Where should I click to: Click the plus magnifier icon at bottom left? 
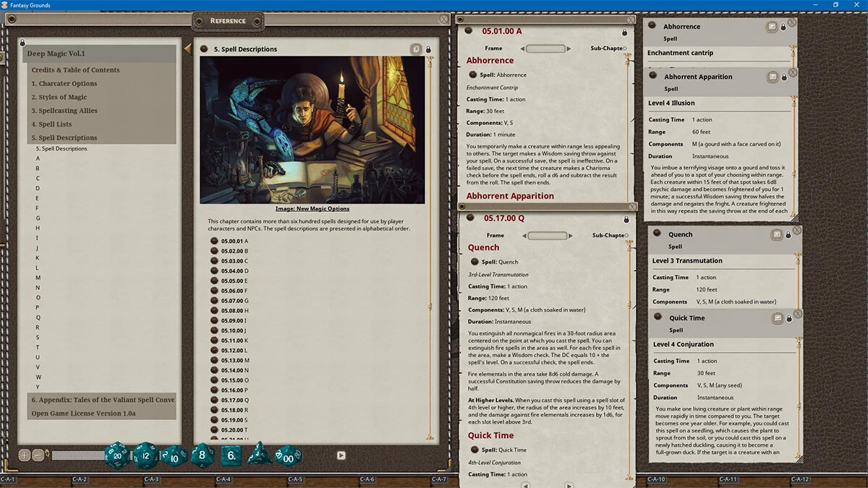pyautogui.click(x=24, y=454)
